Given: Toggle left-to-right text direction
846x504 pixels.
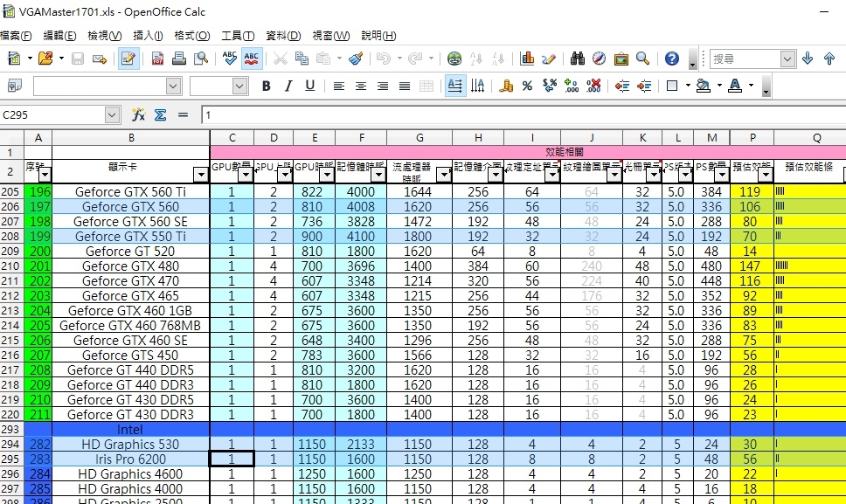Looking at the screenshot, I should [455, 86].
